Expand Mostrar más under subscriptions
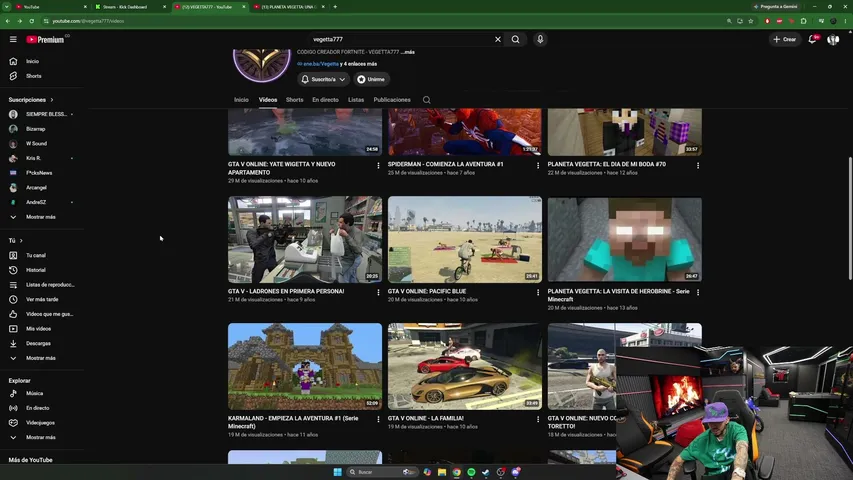The height and width of the screenshot is (480, 853). [x=42, y=217]
